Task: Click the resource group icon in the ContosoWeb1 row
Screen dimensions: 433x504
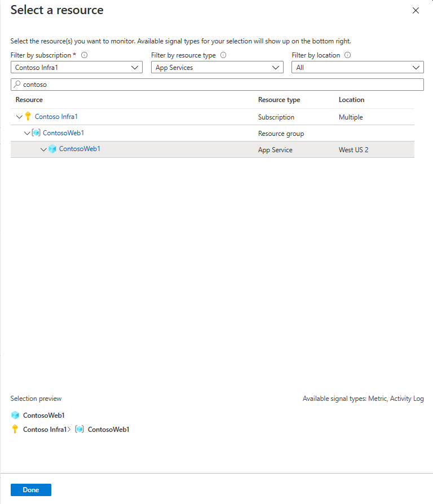Action: pyautogui.click(x=36, y=132)
